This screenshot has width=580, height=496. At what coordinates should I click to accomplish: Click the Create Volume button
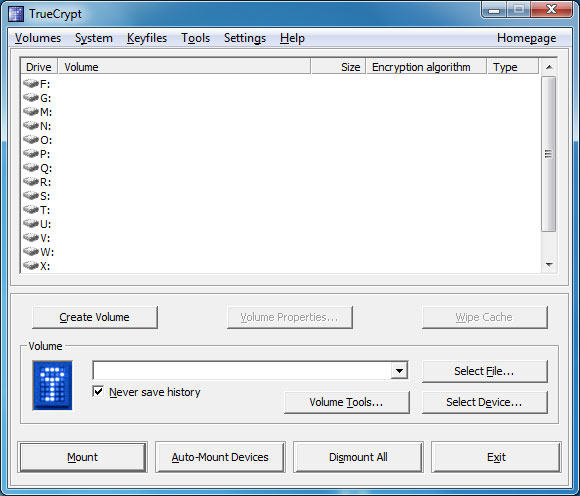(95, 317)
